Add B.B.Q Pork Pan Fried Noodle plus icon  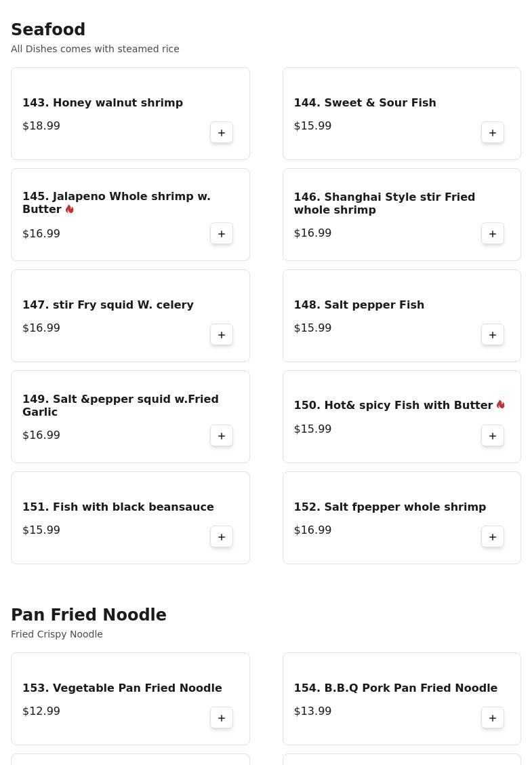coord(493,718)
